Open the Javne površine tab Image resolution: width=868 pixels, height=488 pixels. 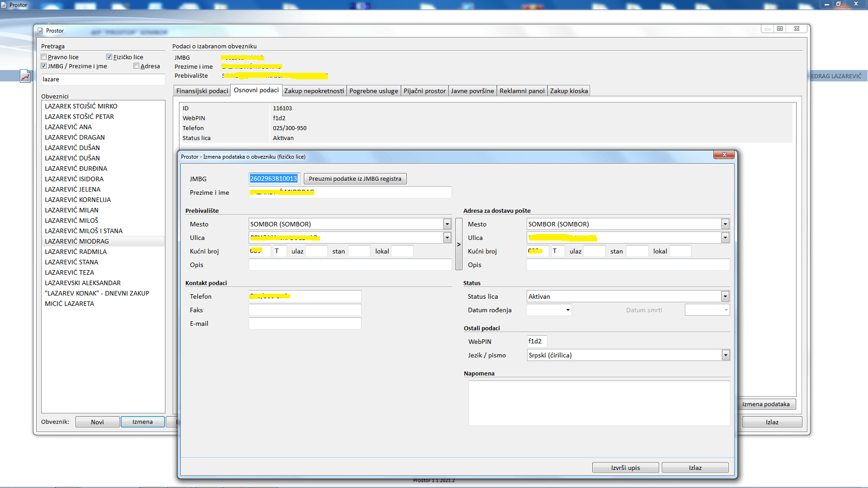(x=472, y=91)
